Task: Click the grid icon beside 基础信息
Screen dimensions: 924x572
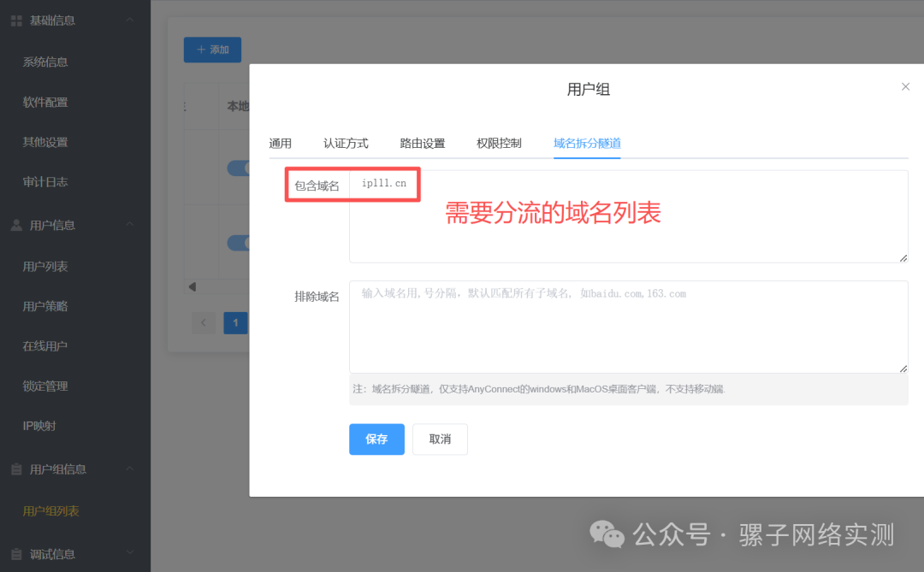Action: 15,20
